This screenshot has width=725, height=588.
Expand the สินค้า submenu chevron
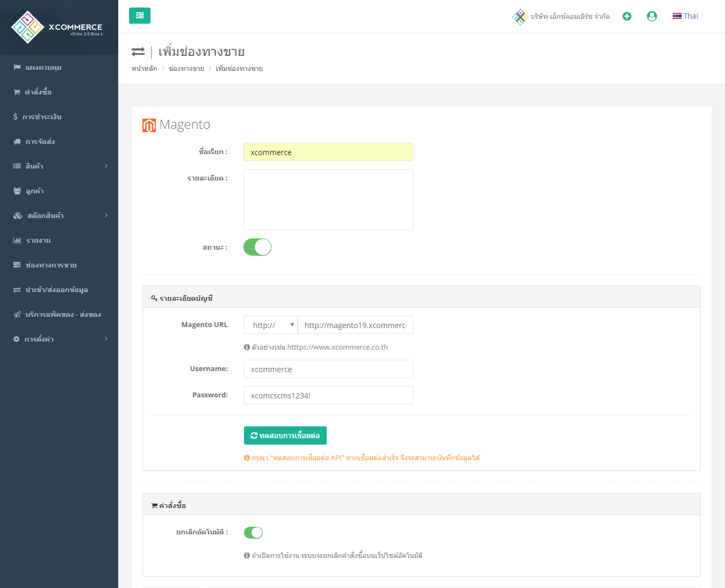106,166
